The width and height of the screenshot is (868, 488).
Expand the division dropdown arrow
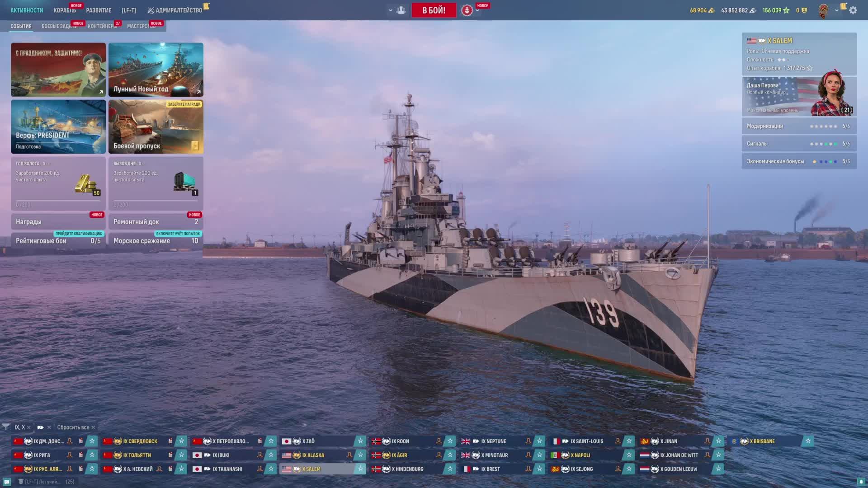[x=391, y=10]
